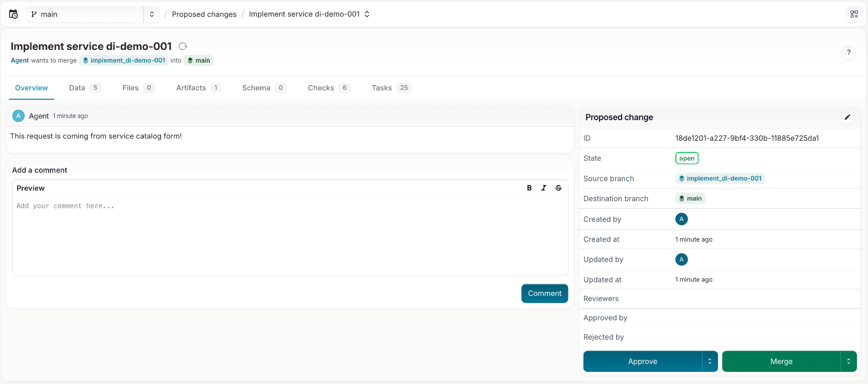Open the top-right apps grid icon
Image resolution: width=868 pixels, height=384 pixels.
(x=854, y=14)
